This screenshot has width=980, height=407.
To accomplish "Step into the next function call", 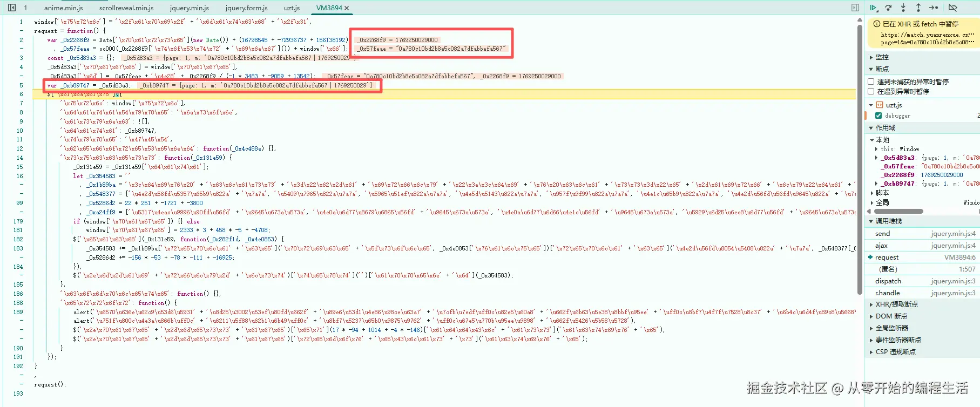I will [903, 8].
